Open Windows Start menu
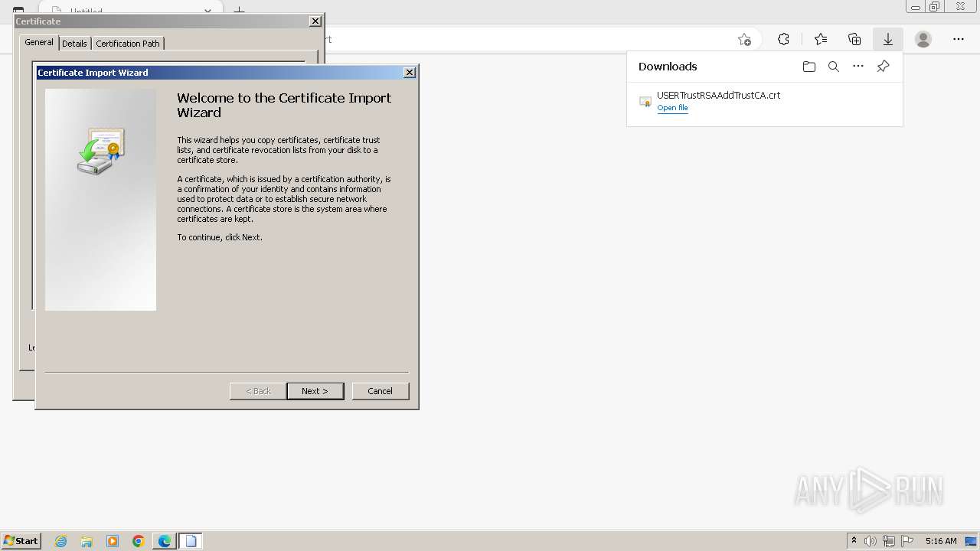 point(21,541)
